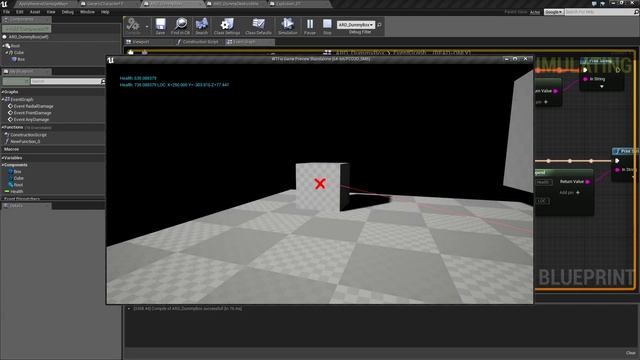Select Root in the component tree
This screenshot has width=640, height=360.
pos(16,46)
